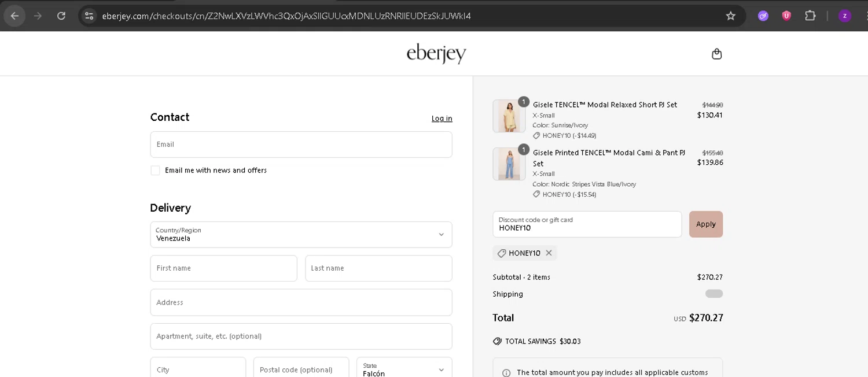Go back to the previous page
Viewport: 868px width, 377px height.
[14, 16]
